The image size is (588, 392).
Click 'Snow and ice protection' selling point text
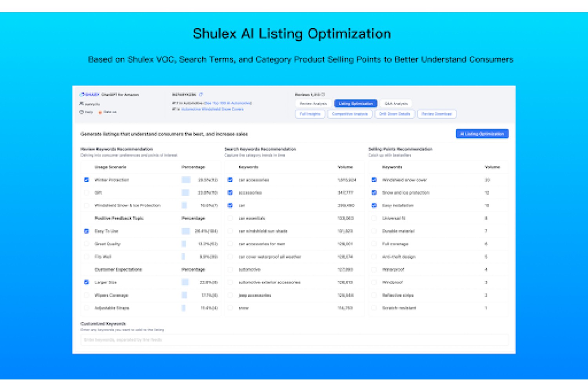pyautogui.click(x=406, y=192)
